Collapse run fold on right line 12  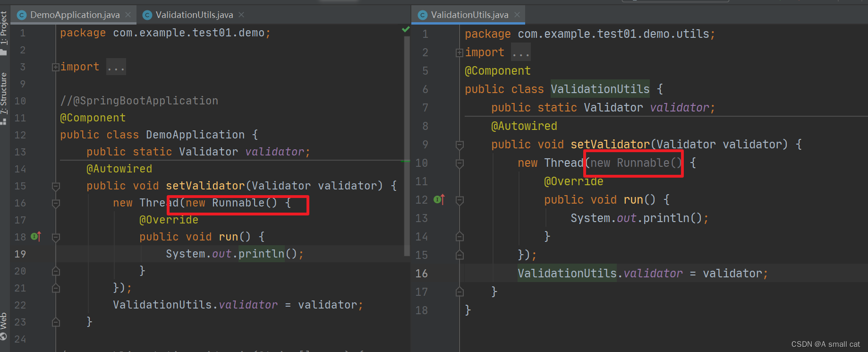(x=460, y=200)
